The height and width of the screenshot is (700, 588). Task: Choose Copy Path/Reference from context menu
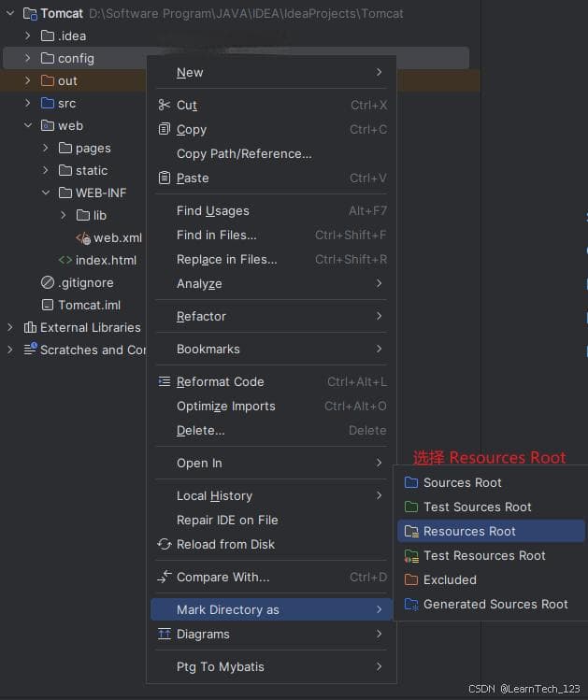(271, 153)
